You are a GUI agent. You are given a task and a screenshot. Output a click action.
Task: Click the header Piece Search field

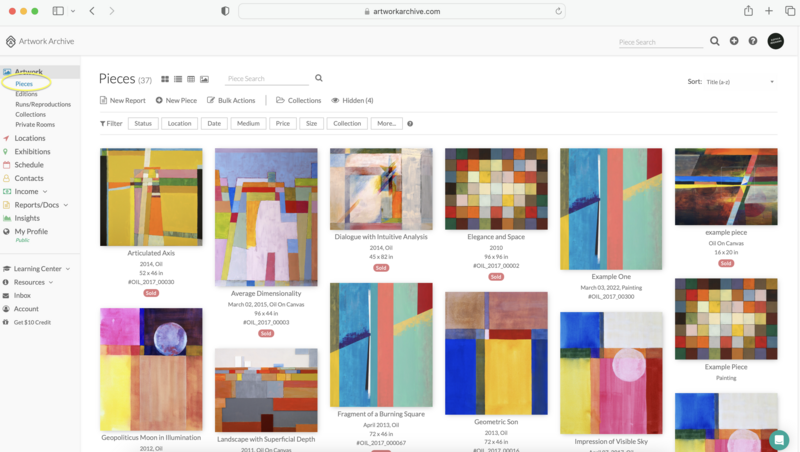(661, 42)
